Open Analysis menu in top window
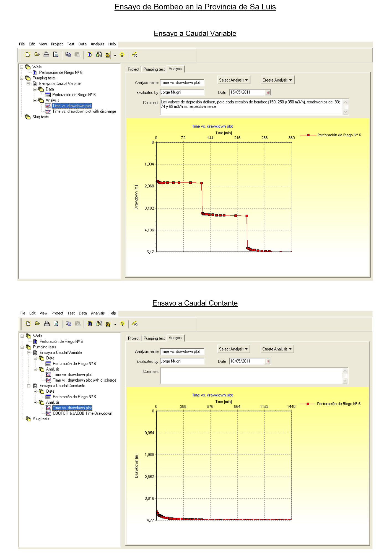This screenshot has height=553, width=392. coord(97,44)
